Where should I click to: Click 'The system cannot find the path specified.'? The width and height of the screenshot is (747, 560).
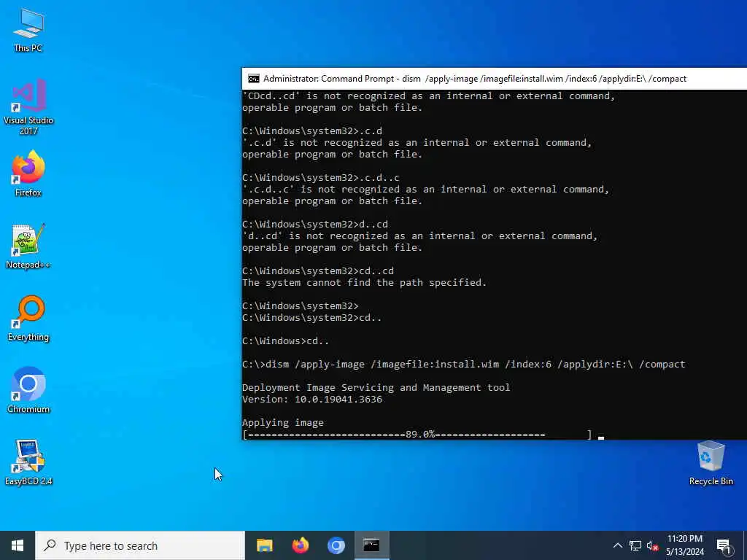364,282
